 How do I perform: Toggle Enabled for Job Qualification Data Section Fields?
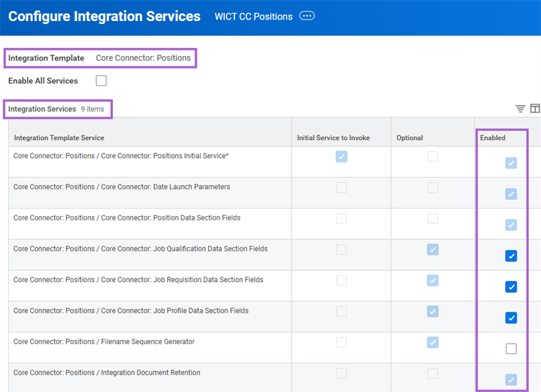coord(511,256)
